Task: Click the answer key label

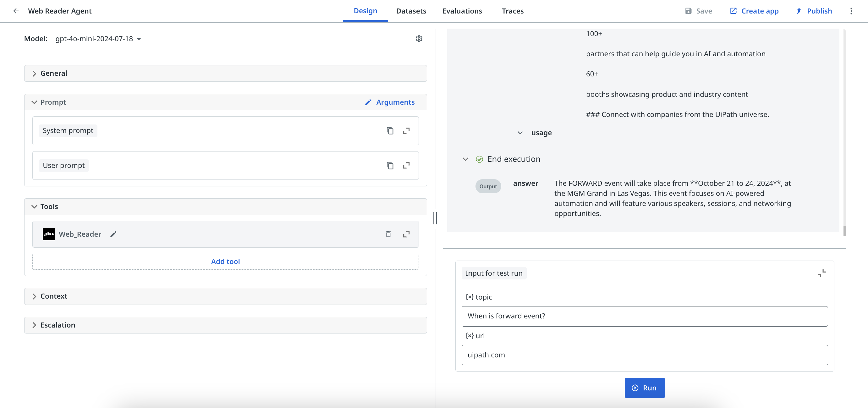Action: [525, 183]
